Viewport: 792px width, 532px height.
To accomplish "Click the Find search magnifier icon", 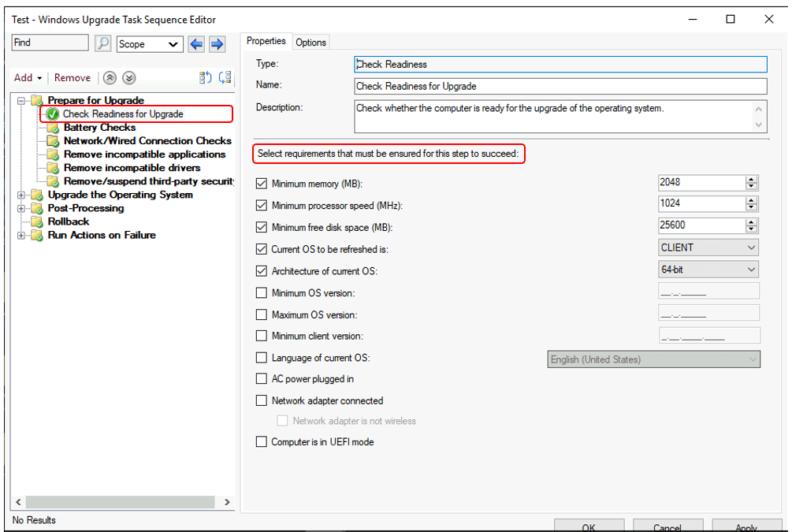I will click(x=102, y=43).
